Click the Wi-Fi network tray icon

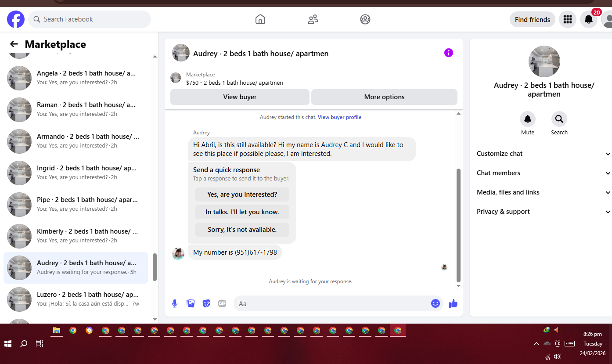pos(547,357)
